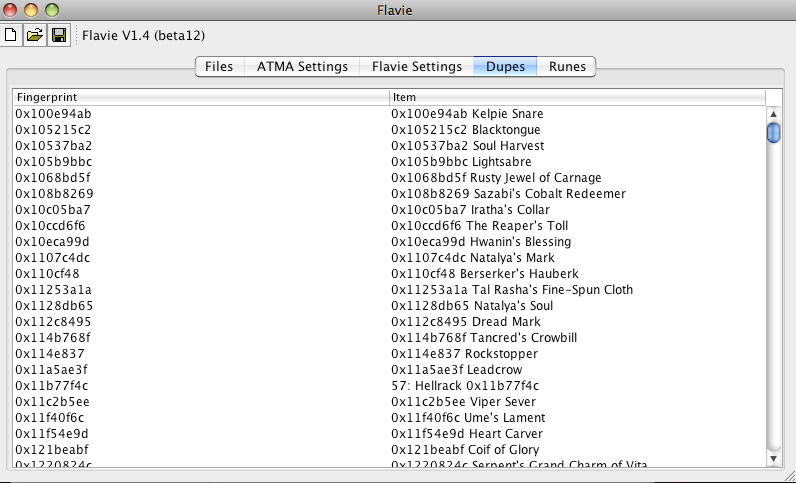Select fingerprint 0x1128db65
The image size is (796, 483).
tap(54, 306)
